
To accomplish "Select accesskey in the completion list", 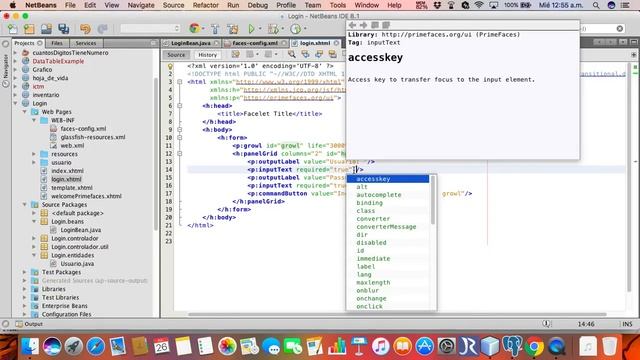I will [x=388, y=179].
